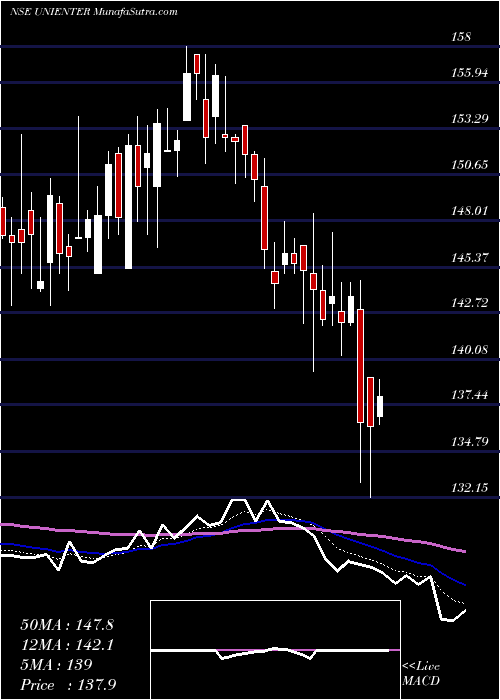
Task: Click the <<Live MACD label
Action: coord(421,674)
